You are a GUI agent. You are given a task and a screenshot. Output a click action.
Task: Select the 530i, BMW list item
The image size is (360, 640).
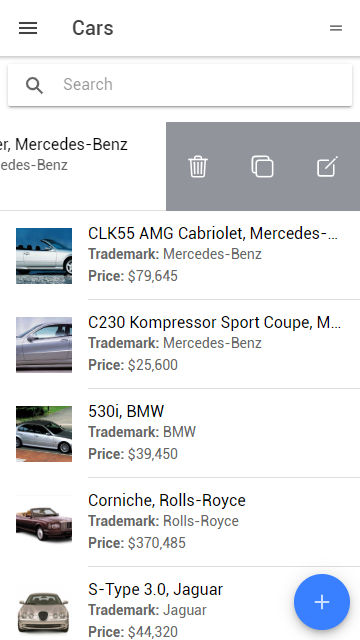point(180,433)
